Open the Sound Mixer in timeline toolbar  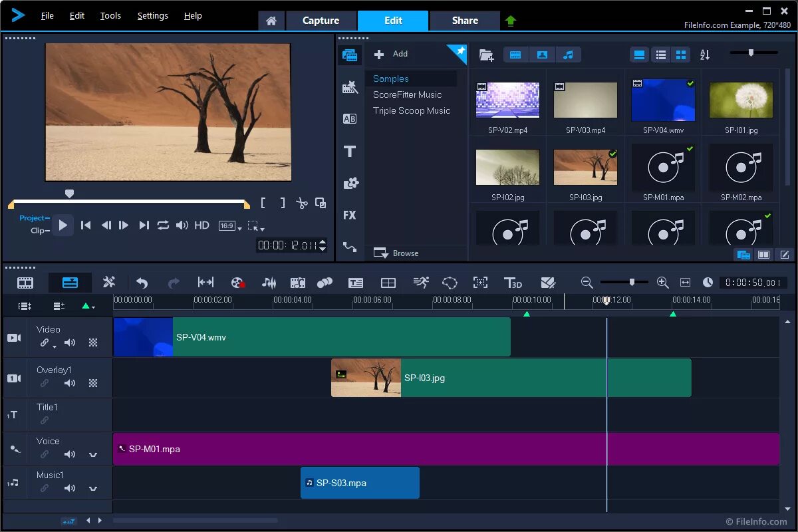(x=269, y=283)
